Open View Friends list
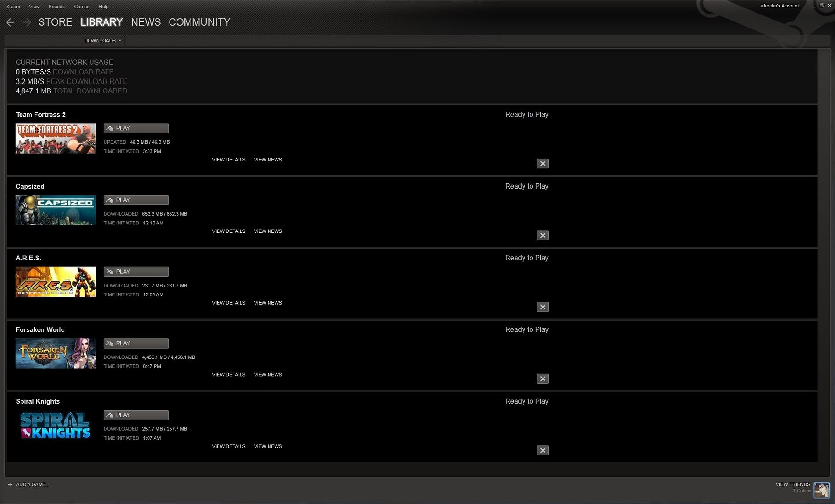 click(793, 484)
